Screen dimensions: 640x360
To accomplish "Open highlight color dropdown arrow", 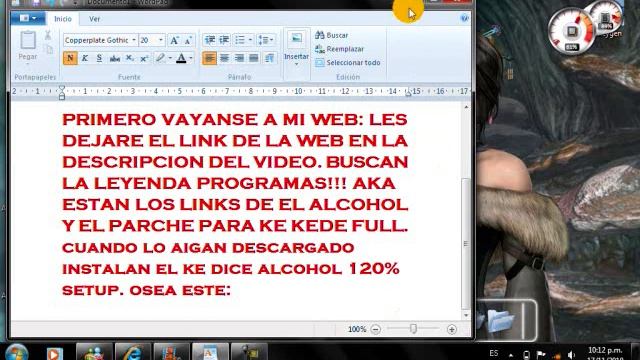I will (x=170, y=58).
